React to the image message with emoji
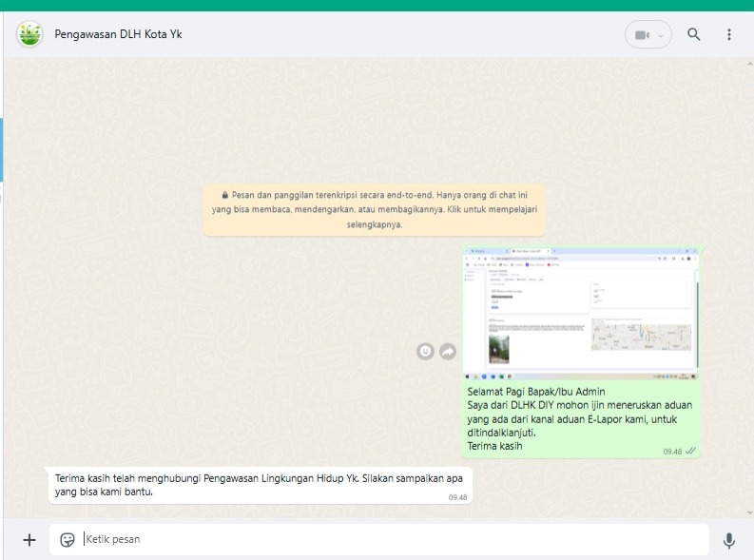The width and height of the screenshot is (754, 560). 425,352
